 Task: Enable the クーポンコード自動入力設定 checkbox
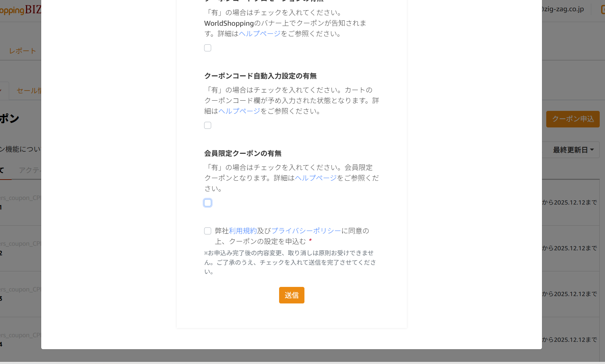(x=208, y=125)
